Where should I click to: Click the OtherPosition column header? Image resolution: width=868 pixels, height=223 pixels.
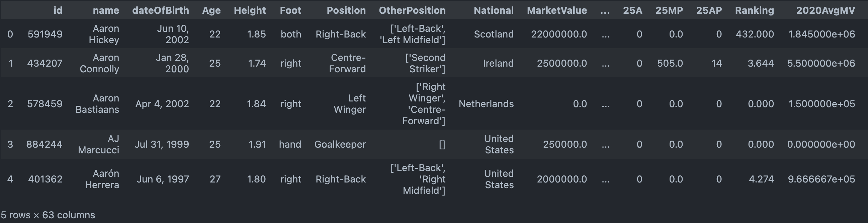(x=412, y=10)
